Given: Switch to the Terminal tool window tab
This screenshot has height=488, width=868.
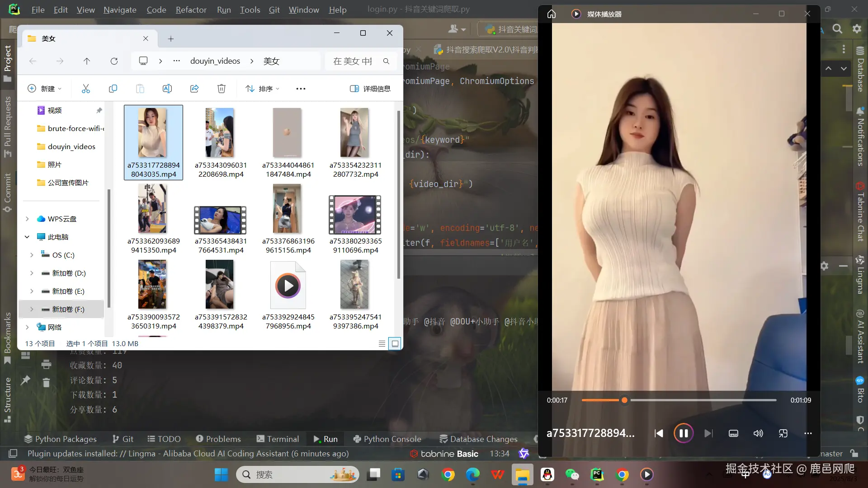Looking at the screenshot, I should (x=278, y=439).
